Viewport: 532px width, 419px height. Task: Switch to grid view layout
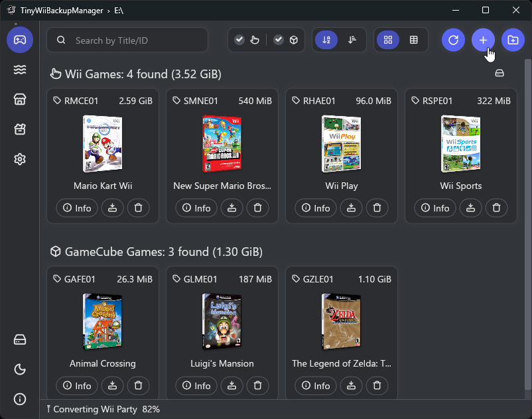coord(388,40)
